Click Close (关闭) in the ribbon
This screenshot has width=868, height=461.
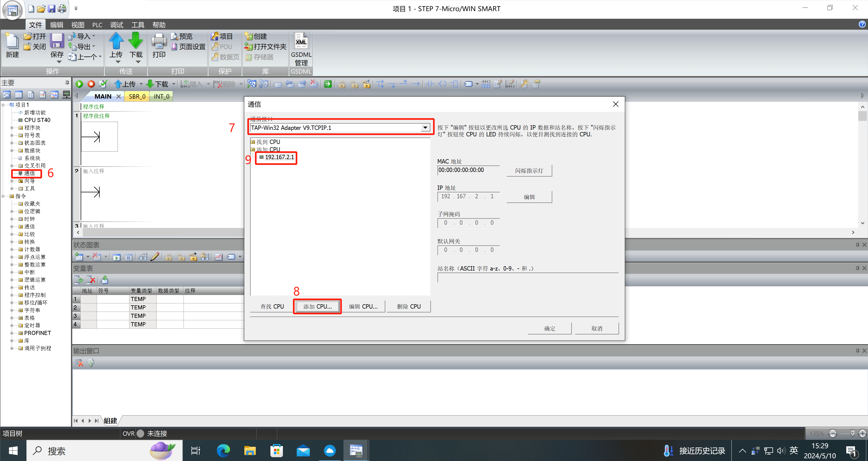[35, 46]
